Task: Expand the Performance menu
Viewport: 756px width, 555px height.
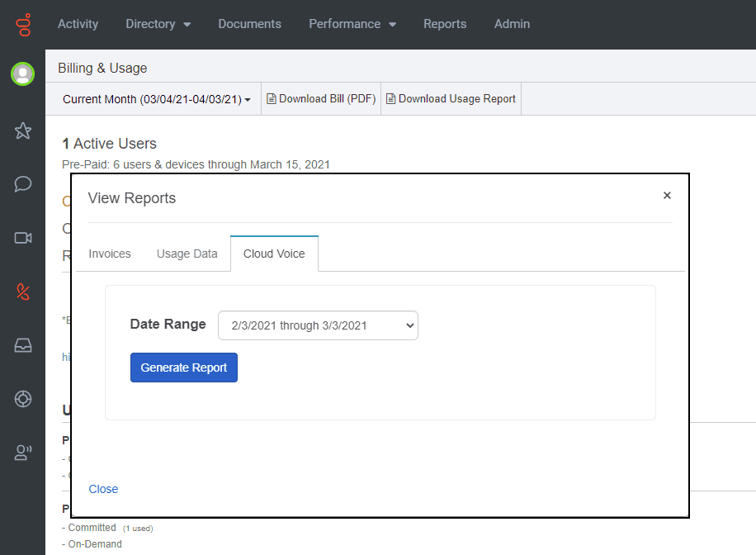Action: click(352, 24)
